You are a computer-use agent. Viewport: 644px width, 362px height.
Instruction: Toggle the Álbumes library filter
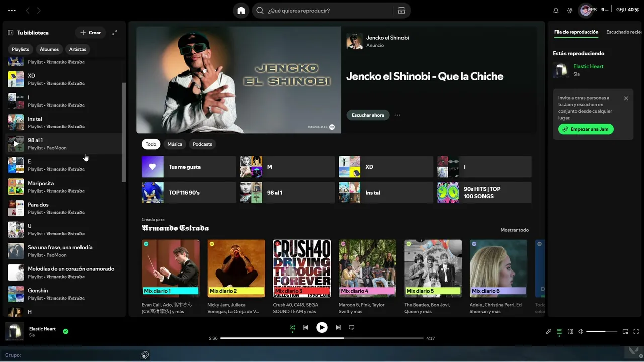click(49, 49)
